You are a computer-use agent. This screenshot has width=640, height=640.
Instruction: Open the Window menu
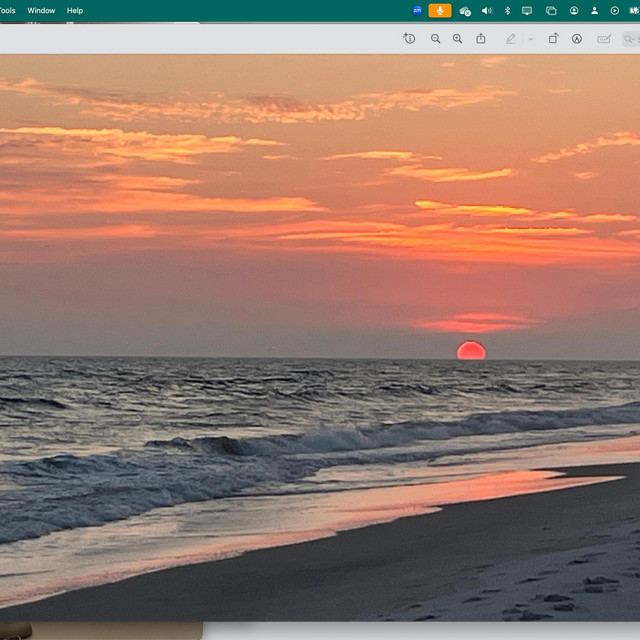click(41, 11)
